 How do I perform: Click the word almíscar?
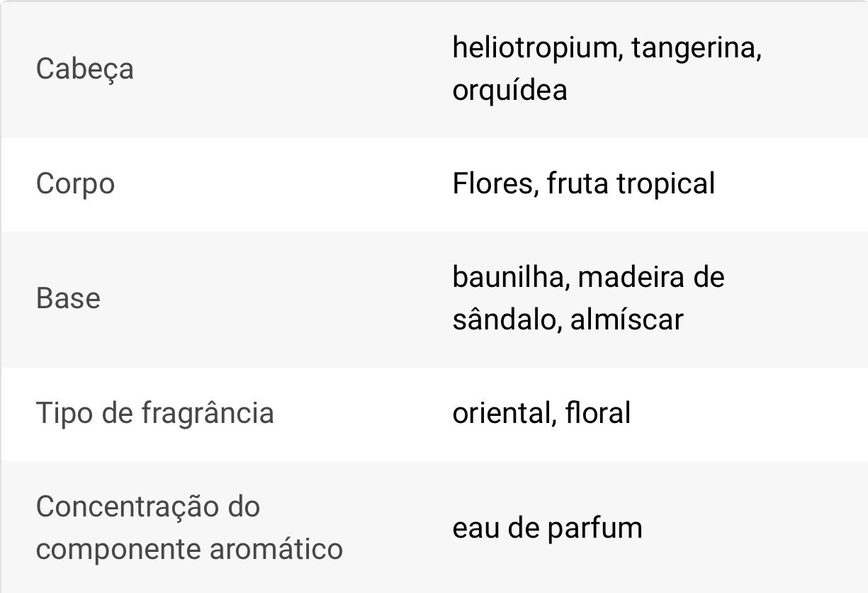pyautogui.click(x=626, y=320)
